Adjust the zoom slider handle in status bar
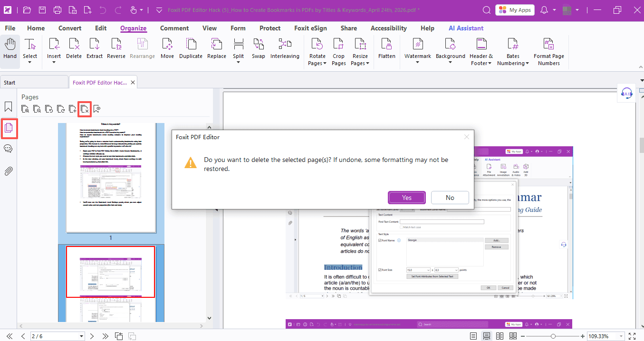 [553, 336]
